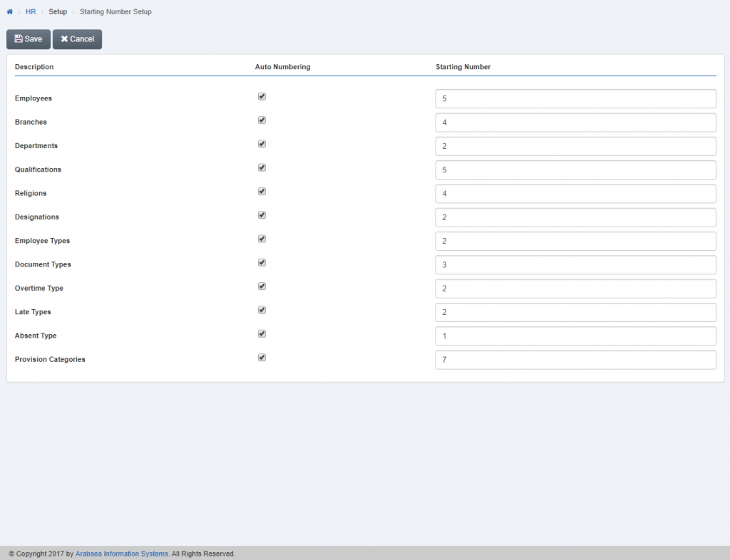The height and width of the screenshot is (560, 730).
Task: Select the Late Types starting number input
Action: (x=575, y=312)
